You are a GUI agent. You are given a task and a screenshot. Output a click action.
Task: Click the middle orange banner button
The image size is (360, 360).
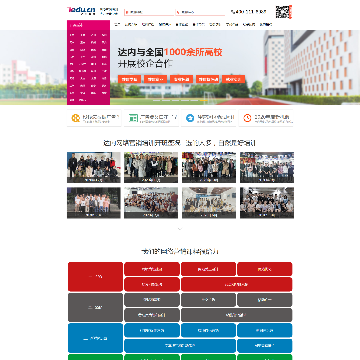pos(182,79)
